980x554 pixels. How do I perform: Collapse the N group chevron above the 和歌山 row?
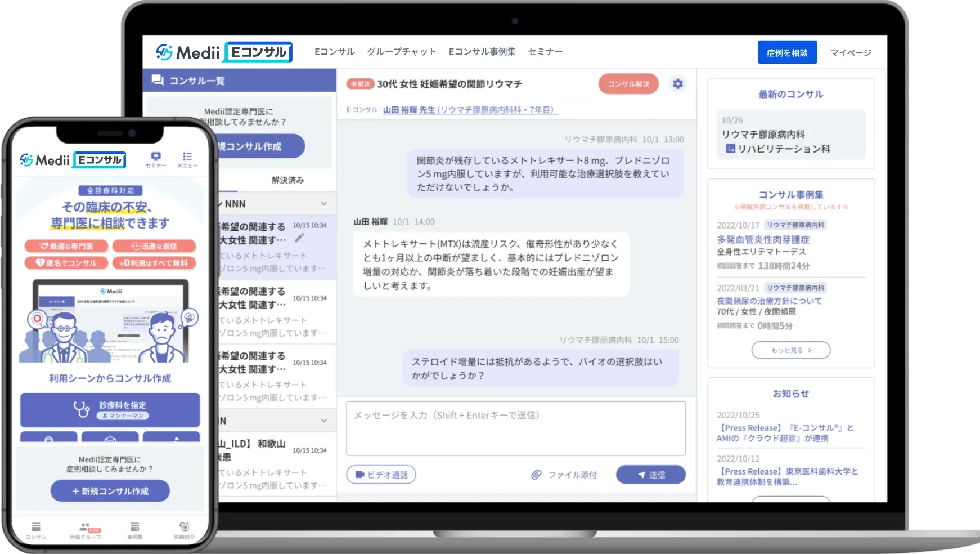coord(324,420)
